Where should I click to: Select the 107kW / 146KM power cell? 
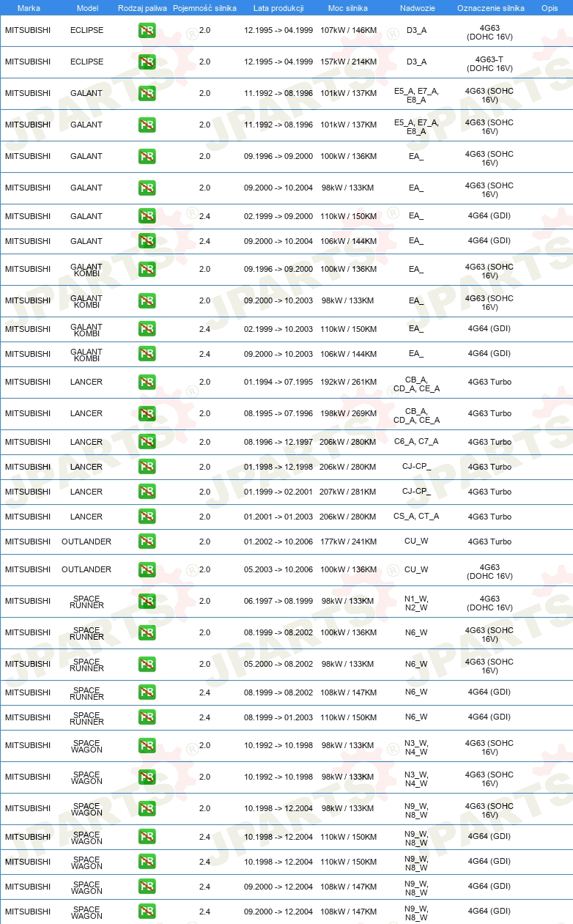click(349, 31)
